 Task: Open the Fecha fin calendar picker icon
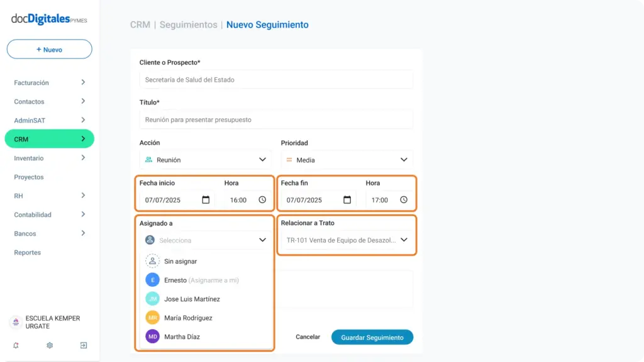347,200
